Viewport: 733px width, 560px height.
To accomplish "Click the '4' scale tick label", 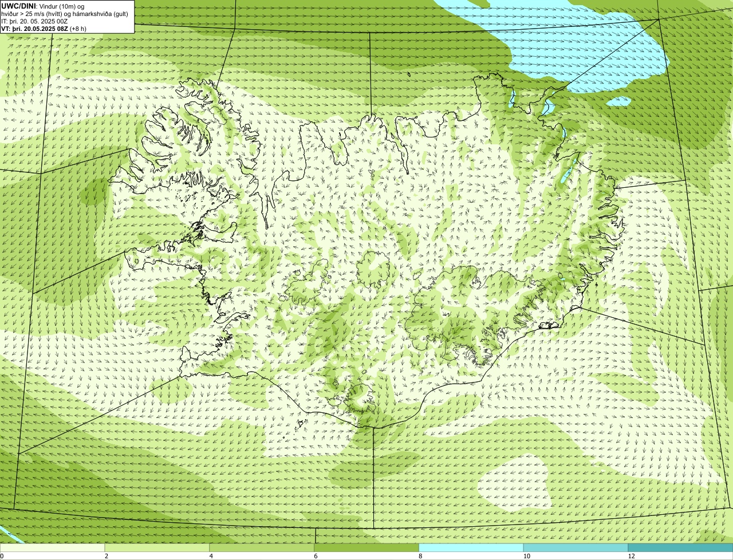I will pyautogui.click(x=211, y=556).
